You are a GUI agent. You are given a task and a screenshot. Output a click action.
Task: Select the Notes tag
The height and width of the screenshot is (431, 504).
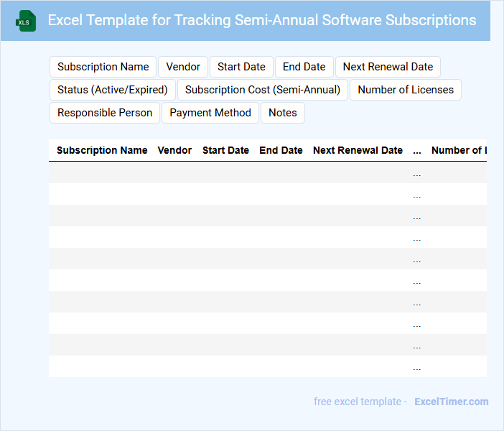283,113
